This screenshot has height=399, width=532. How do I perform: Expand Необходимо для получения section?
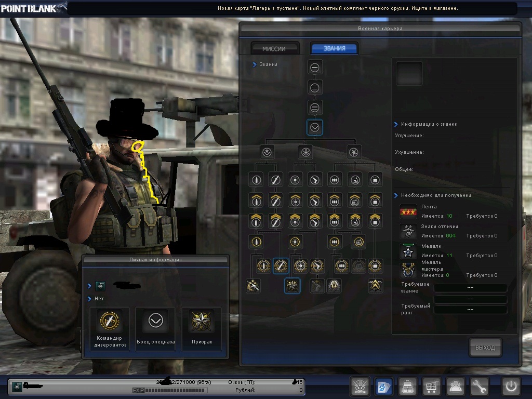(396, 195)
